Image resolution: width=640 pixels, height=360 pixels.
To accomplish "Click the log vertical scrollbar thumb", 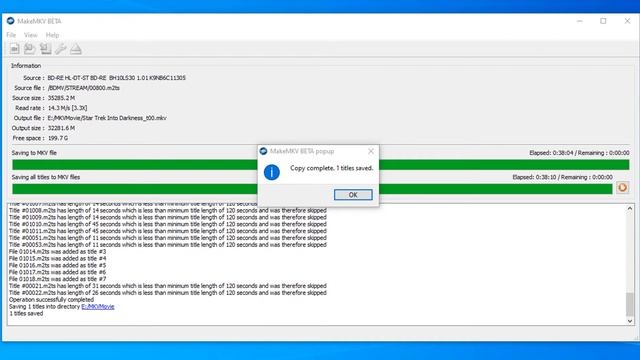I will tap(630, 304).
